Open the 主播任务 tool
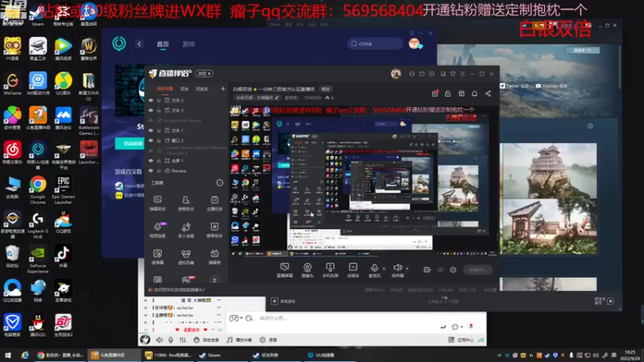Viewport: 644px width, 362px height. click(214, 204)
